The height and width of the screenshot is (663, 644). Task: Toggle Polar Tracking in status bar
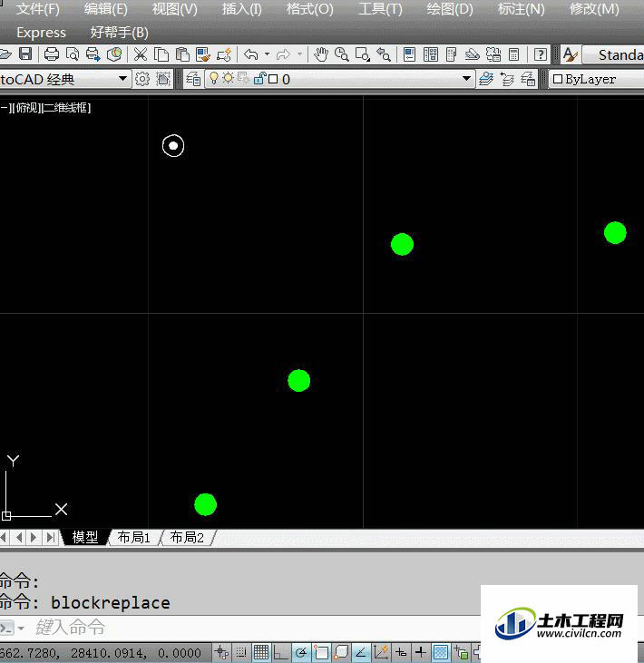pos(301,652)
